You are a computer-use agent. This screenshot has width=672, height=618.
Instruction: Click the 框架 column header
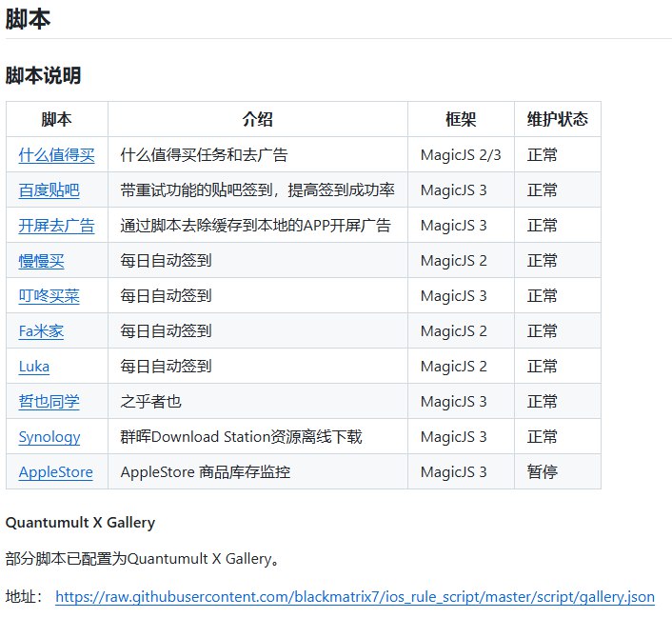(461, 119)
